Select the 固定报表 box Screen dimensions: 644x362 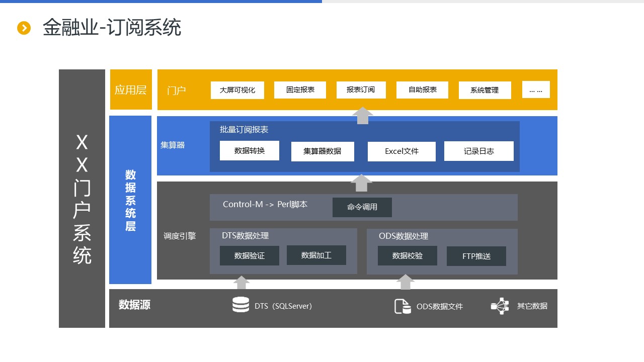click(300, 89)
